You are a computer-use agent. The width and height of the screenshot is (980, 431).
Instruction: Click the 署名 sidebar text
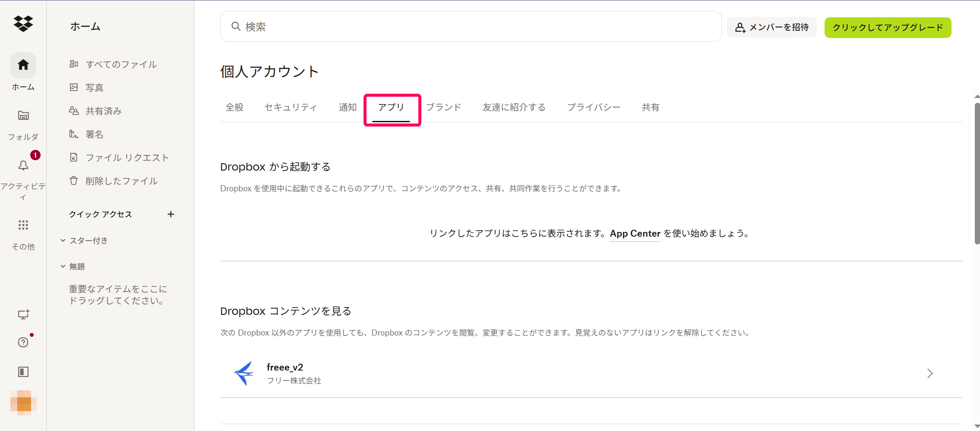pyautogui.click(x=95, y=134)
